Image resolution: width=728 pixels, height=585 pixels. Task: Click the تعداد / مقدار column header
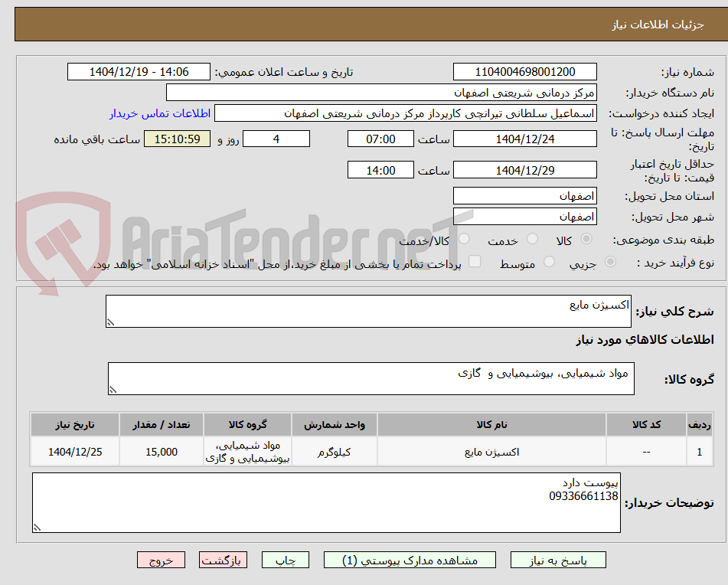pyautogui.click(x=161, y=425)
